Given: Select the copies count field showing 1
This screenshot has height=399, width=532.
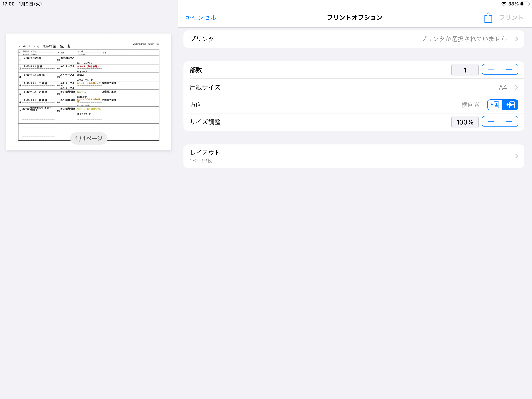Looking at the screenshot, I should coord(465,70).
